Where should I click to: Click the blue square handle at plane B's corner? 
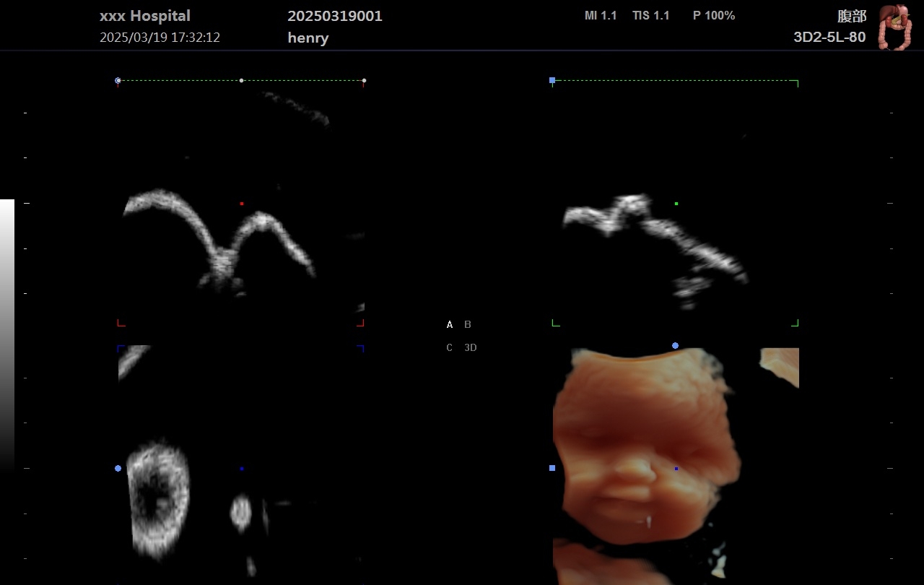pyautogui.click(x=552, y=81)
